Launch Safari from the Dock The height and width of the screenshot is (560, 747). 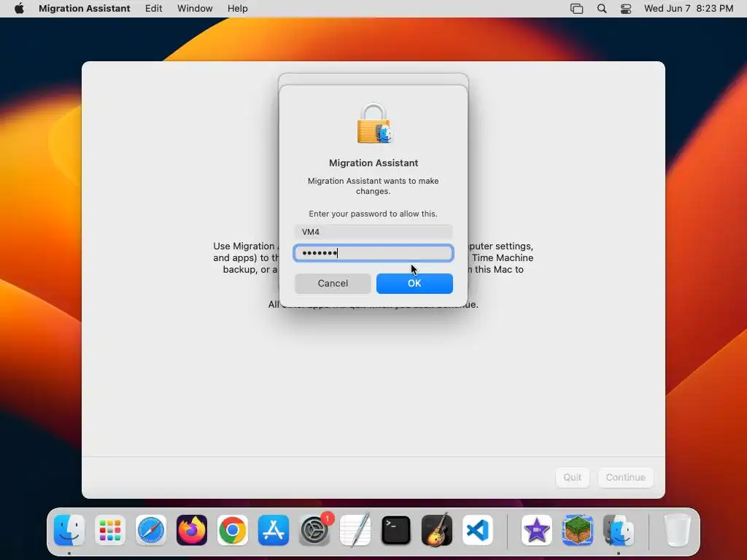151,530
